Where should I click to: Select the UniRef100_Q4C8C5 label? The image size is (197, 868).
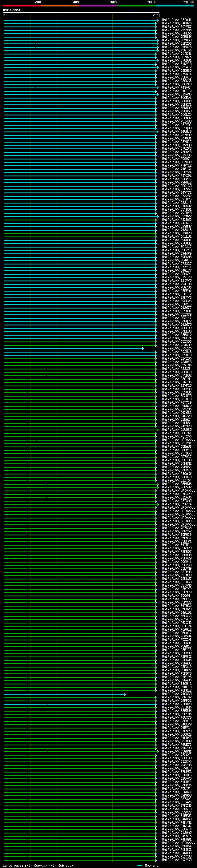(x=176, y=694)
